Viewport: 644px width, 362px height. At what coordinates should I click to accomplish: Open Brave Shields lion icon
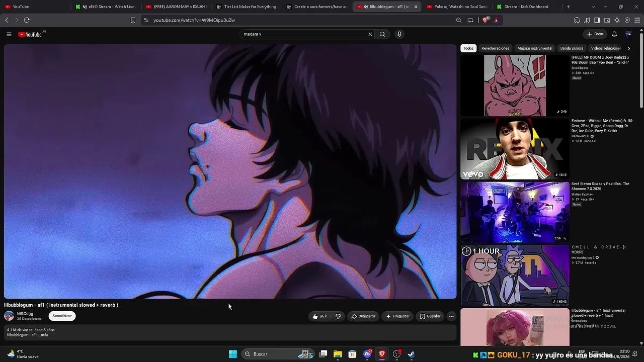[485, 20]
